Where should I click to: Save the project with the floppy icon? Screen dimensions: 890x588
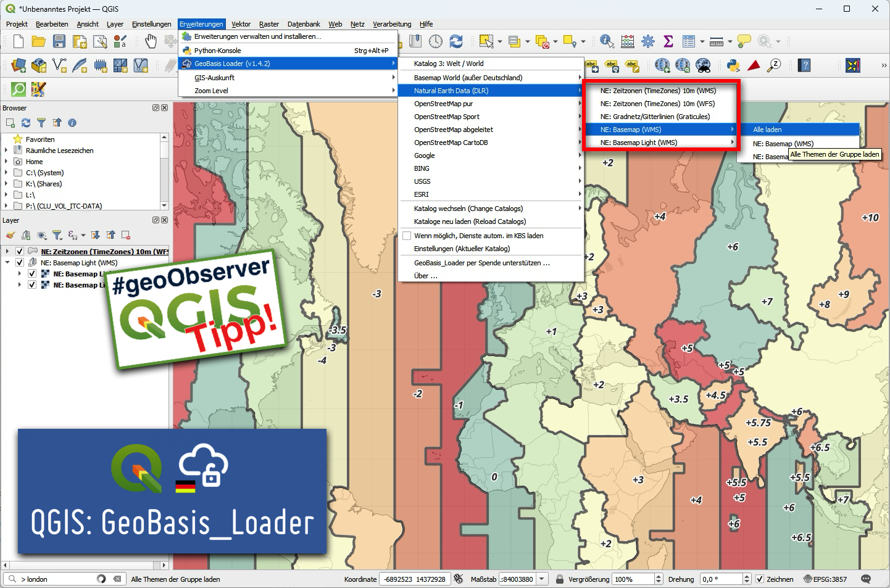click(x=59, y=41)
